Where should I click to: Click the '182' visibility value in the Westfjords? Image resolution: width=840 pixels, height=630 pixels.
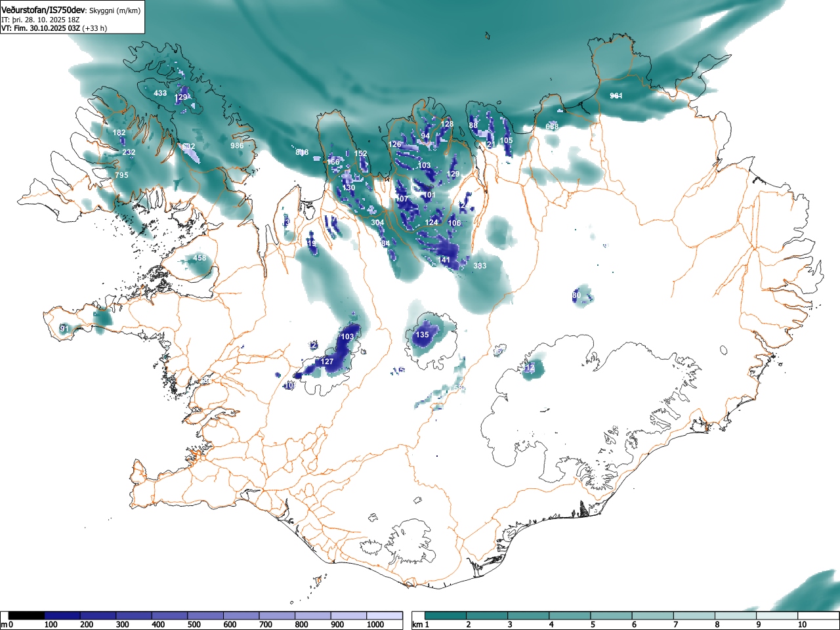pos(119,133)
